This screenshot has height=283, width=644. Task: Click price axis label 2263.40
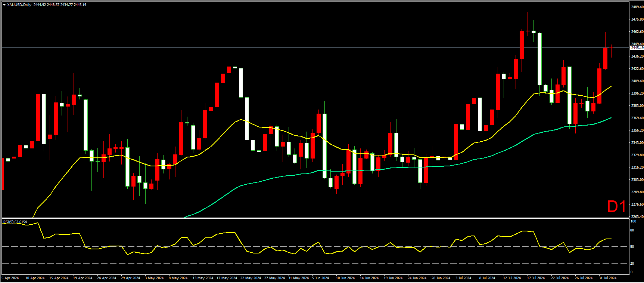coord(637,217)
